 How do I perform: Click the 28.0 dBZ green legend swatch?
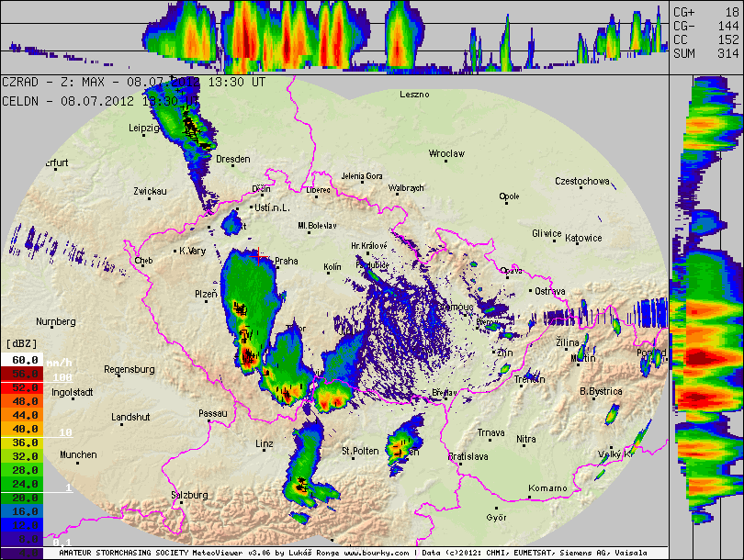point(20,468)
